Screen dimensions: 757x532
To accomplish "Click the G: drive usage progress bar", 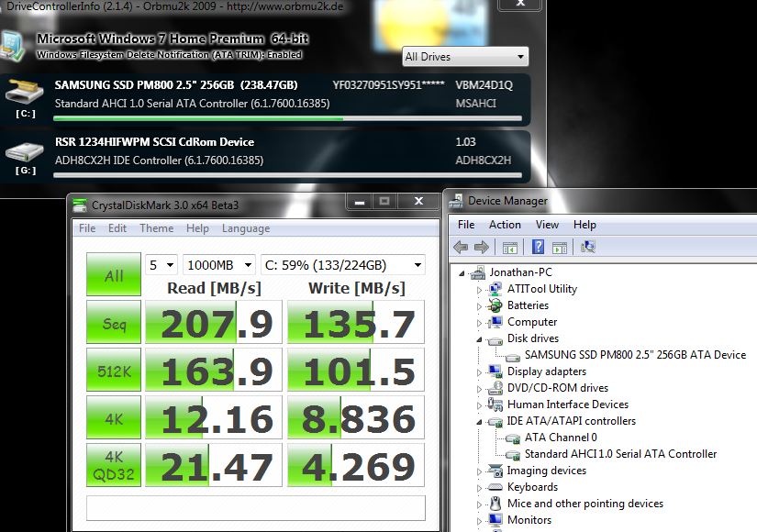I will (288, 175).
